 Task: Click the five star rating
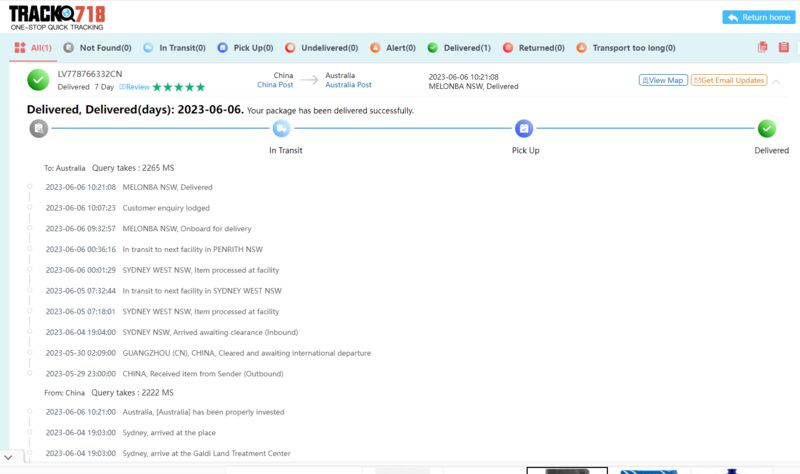click(x=179, y=87)
